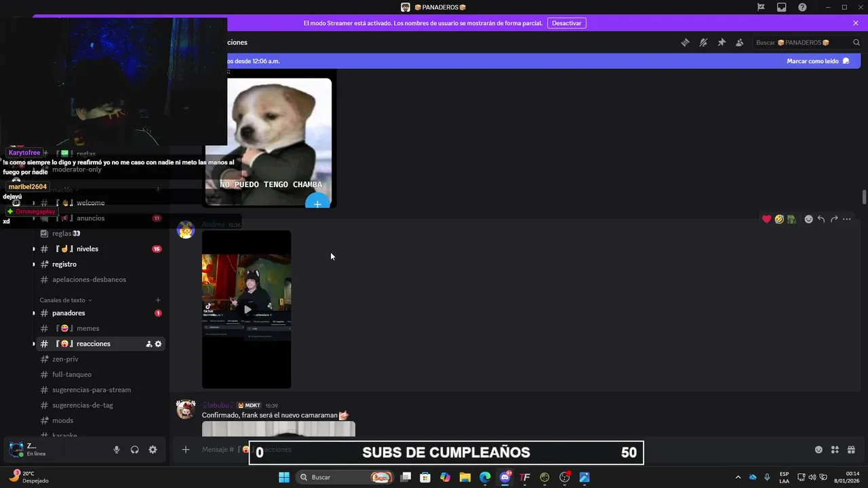Toggle the member list icon

(740, 42)
